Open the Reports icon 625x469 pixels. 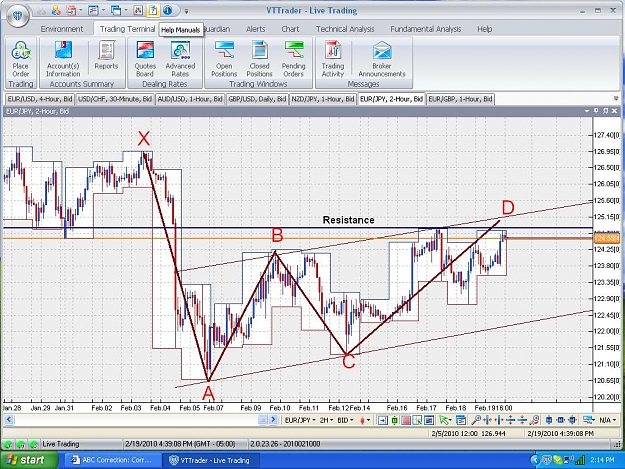106,56
